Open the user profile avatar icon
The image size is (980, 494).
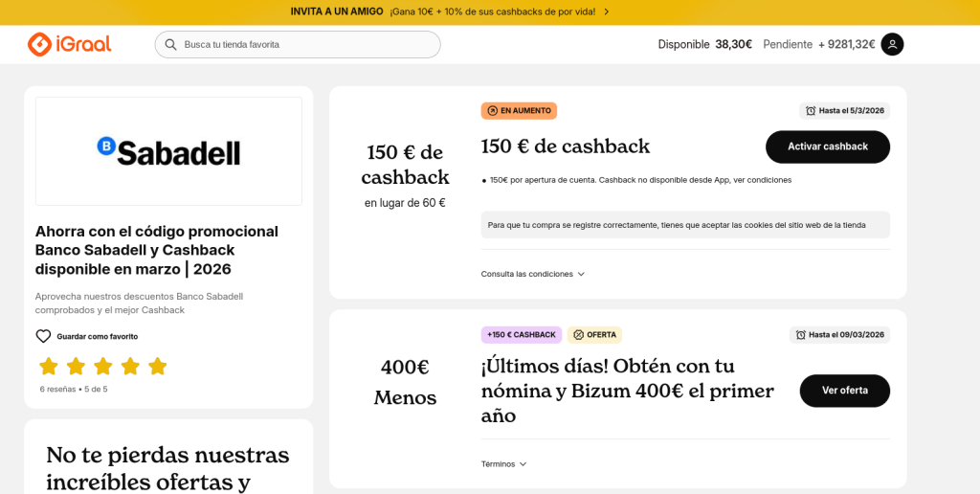(892, 44)
